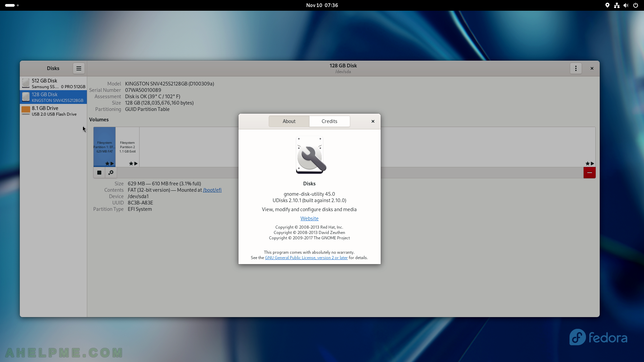The image size is (644, 362).
Task: Close the About Disks dialog
Action: pyautogui.click(x=373, y=121)
